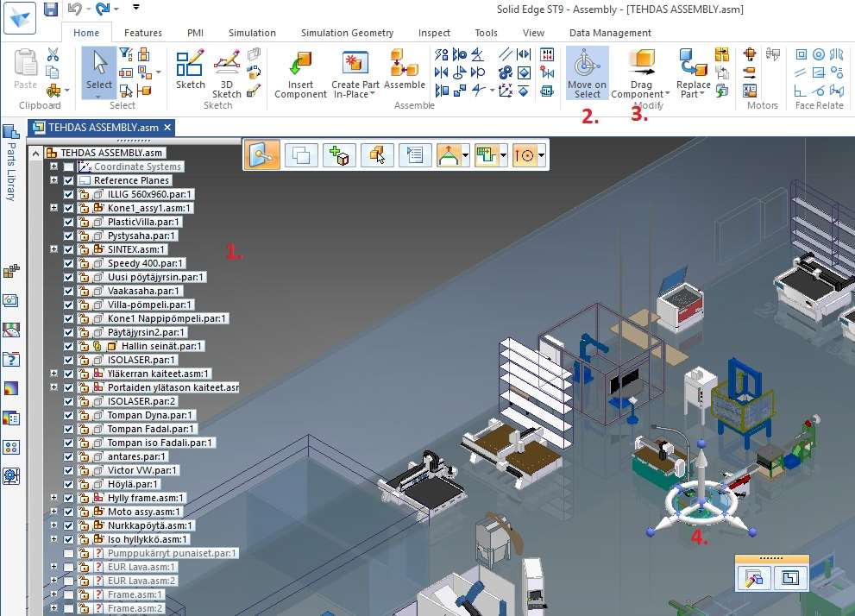Screen dimensions: 855x616
Task: Expand the SINTEX.asm:1 node
Action: (x=53, y=249)
